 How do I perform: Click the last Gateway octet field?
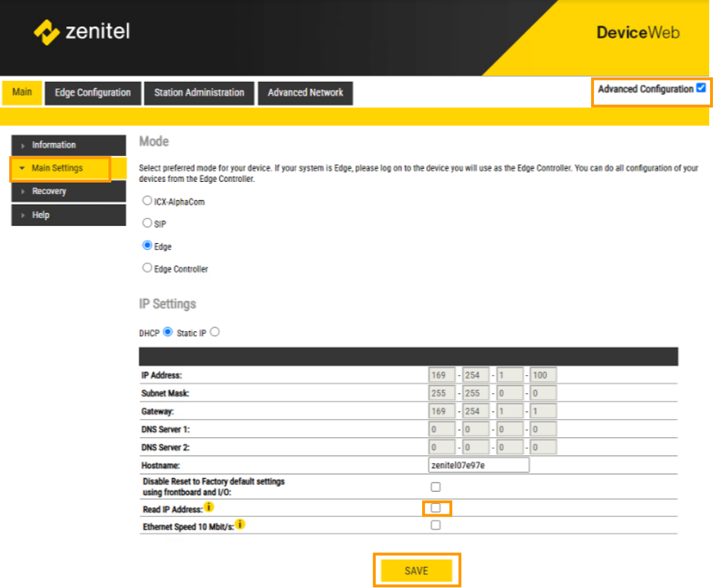click(x=543, y=411)
